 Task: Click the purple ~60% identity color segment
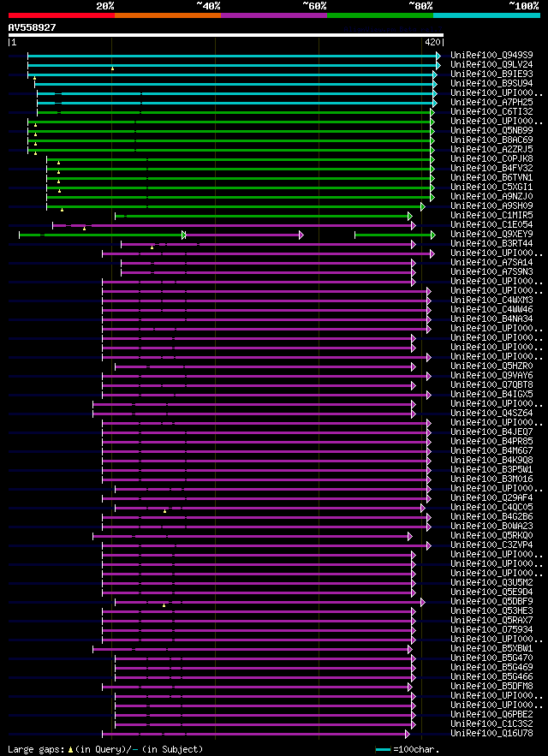click(x=274, y=15)
